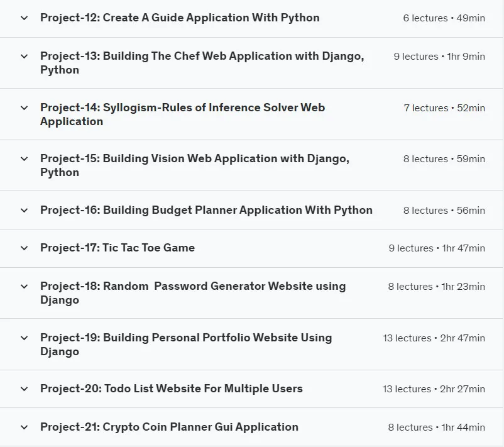The image size is (504, 447).
Task: Select Project-14: Syllogism-Rules of Inference title
Action: (183, 114)
